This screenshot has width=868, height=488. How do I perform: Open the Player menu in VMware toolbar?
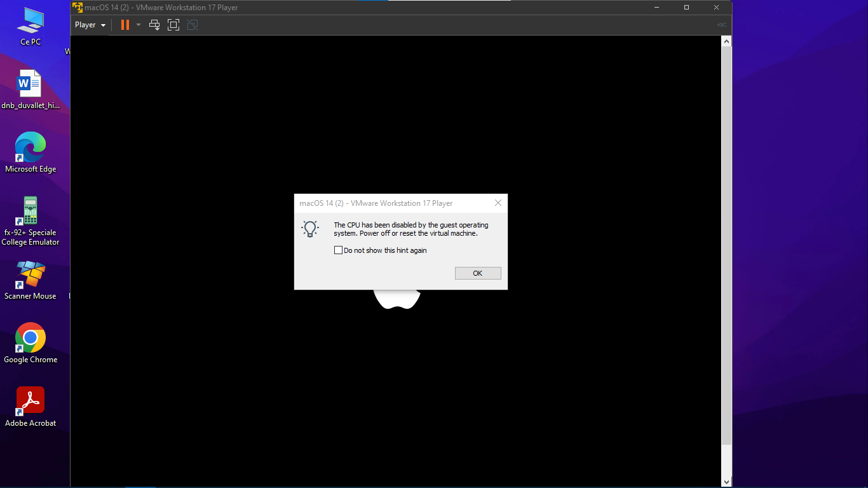tap(90, 25)
